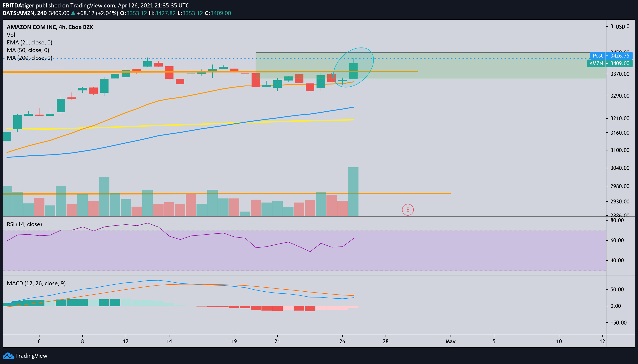Click the '21' date label on time axis
The image size is (638, 364).
[x=277, y=341]
